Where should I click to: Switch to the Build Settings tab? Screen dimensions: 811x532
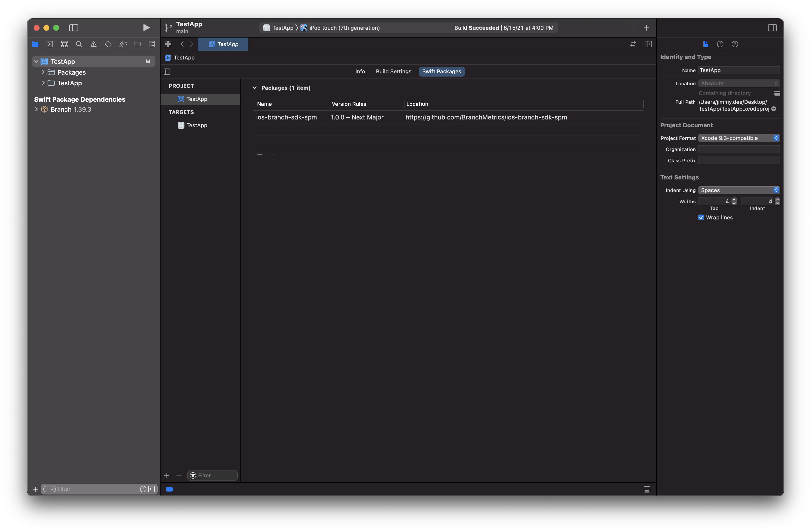[x=394, y=71]
